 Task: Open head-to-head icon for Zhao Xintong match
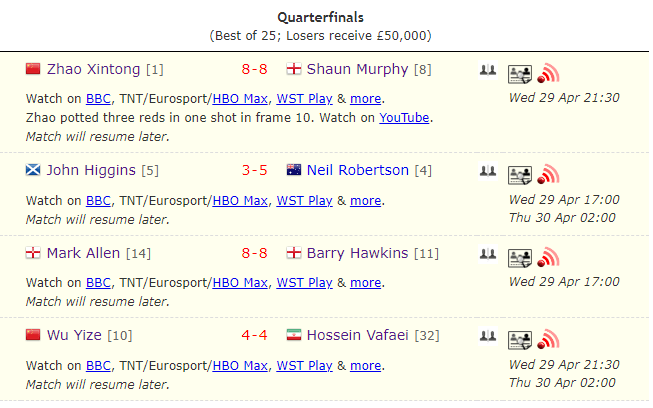click(487, 70)
